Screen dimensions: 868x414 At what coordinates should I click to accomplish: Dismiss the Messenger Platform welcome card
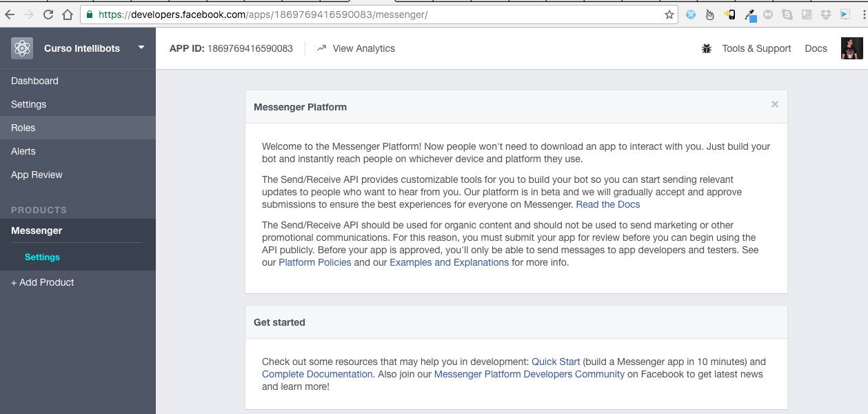[x=774, y=104]
